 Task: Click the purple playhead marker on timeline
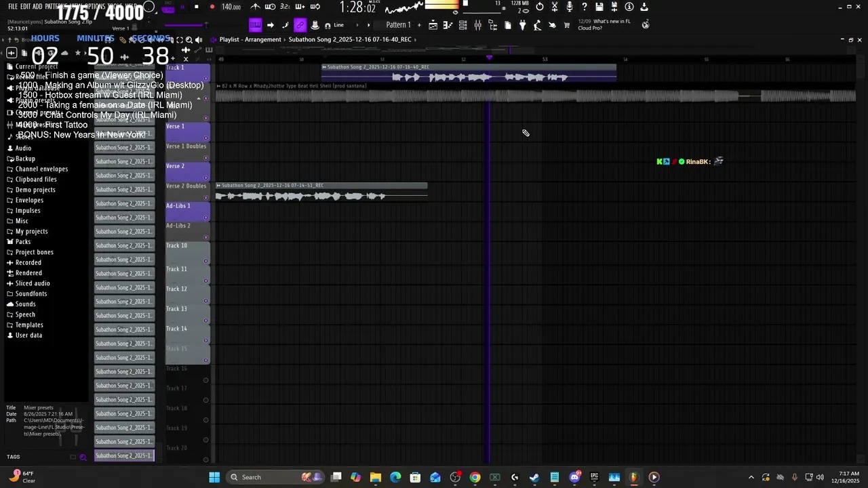(x=489, y=58)
